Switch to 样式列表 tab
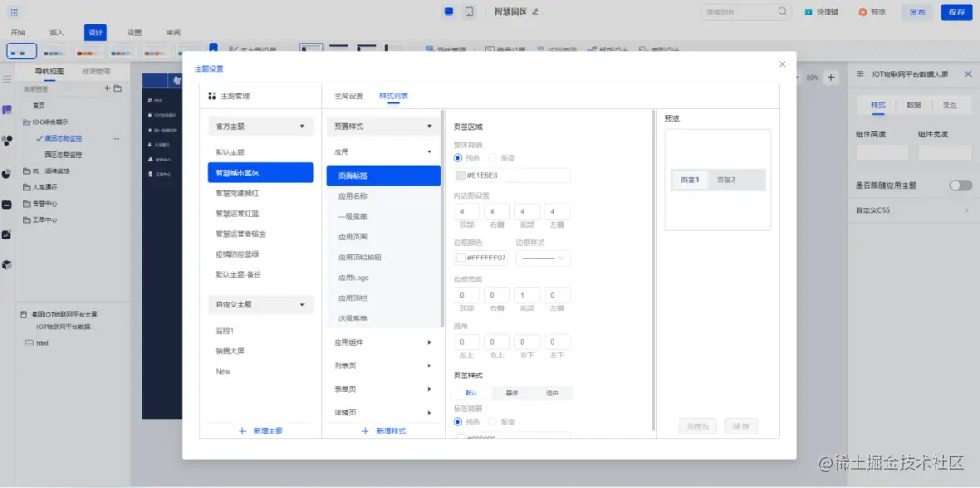 click(x=394, y=96)
